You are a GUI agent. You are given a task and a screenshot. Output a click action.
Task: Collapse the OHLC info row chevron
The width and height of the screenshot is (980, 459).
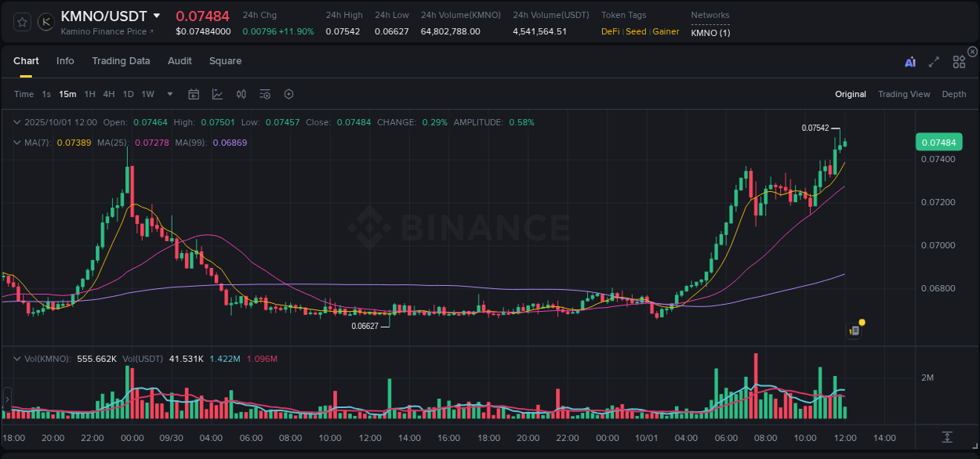click(17, 122)
